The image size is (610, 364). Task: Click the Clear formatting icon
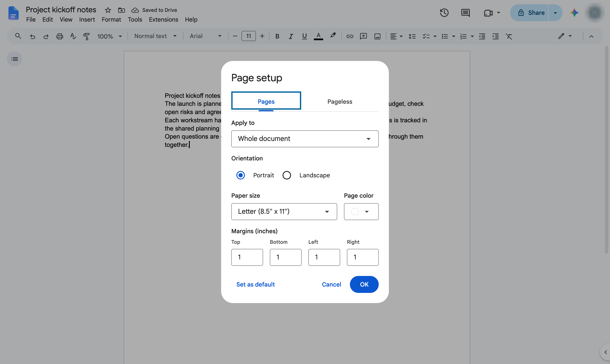coord(509,36)
